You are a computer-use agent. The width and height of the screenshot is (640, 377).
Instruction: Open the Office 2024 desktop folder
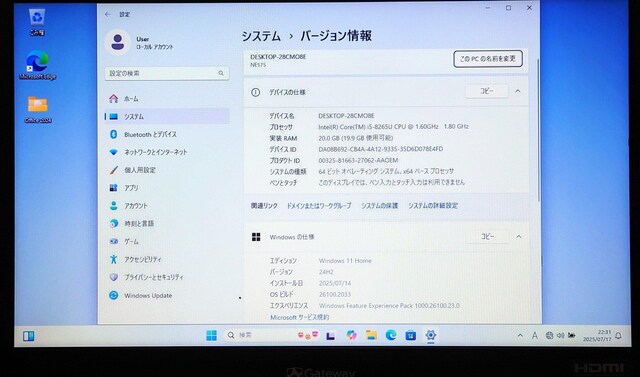(38, 109)
